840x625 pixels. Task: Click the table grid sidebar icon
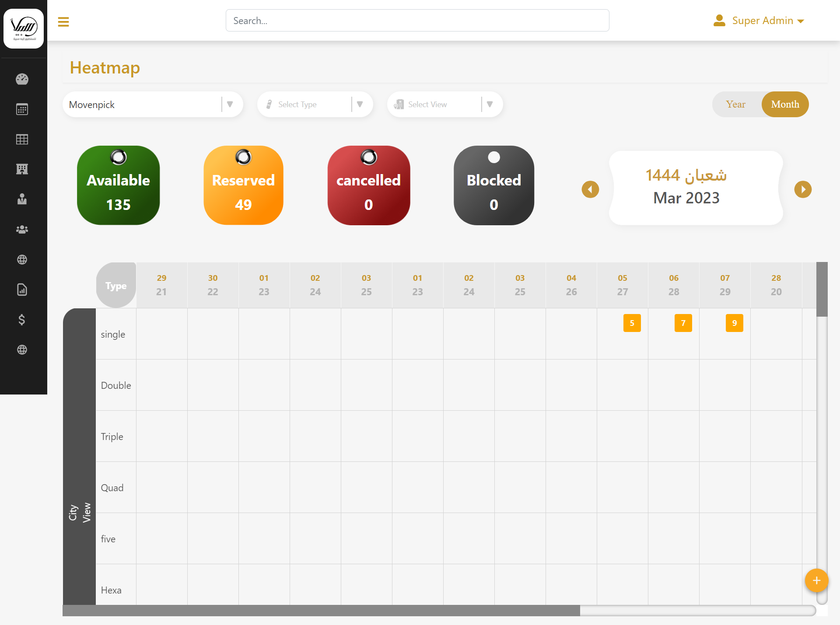[x=22, y=140]
